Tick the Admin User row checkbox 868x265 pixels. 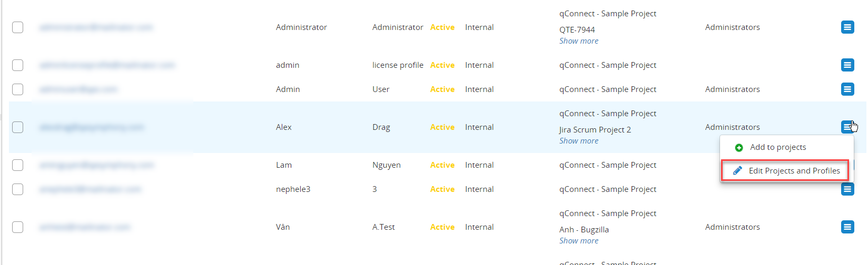tap(18, 89)
